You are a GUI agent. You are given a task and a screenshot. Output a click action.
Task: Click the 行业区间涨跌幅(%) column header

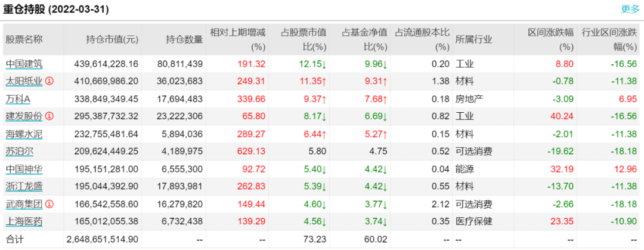pos(609,39)
